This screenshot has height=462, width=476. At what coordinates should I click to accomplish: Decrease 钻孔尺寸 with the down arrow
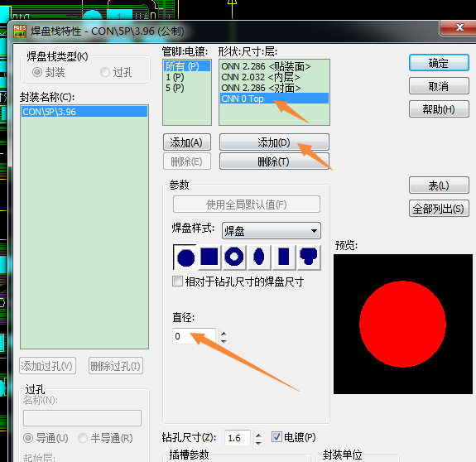coord(258,443)
